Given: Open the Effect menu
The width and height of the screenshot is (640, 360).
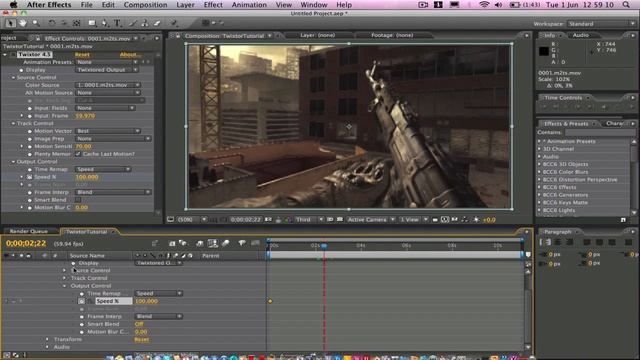Looking at the screenshot, I should coord(213,5).
